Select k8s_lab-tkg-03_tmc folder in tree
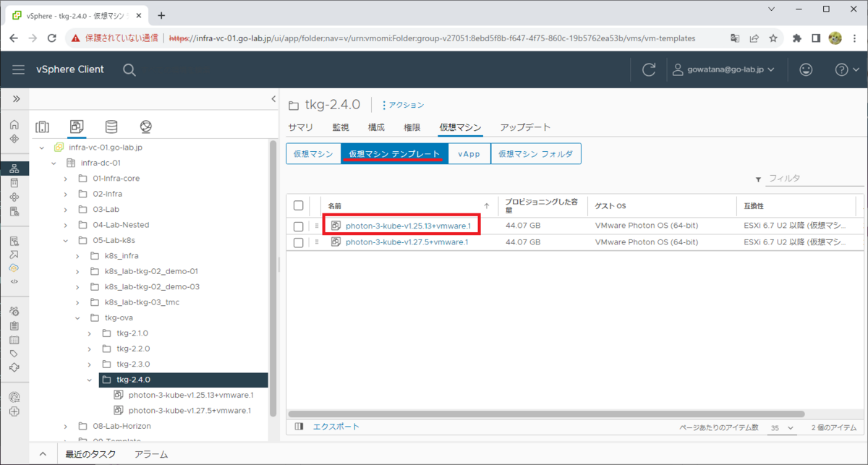 142,302
